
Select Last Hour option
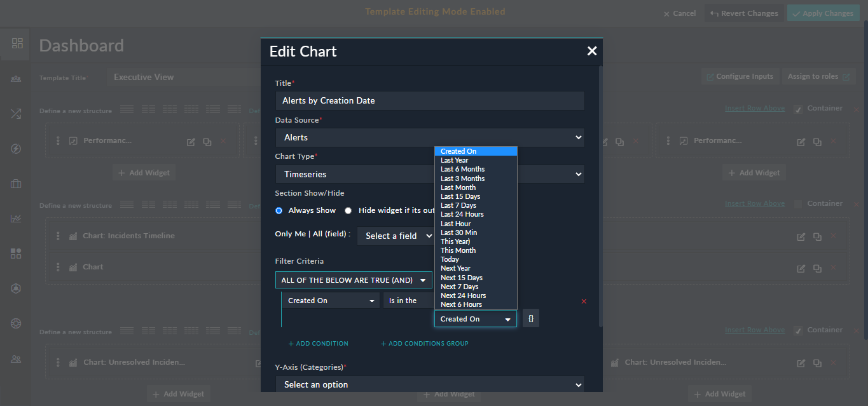pyautogui.click(x=476, y=224)
